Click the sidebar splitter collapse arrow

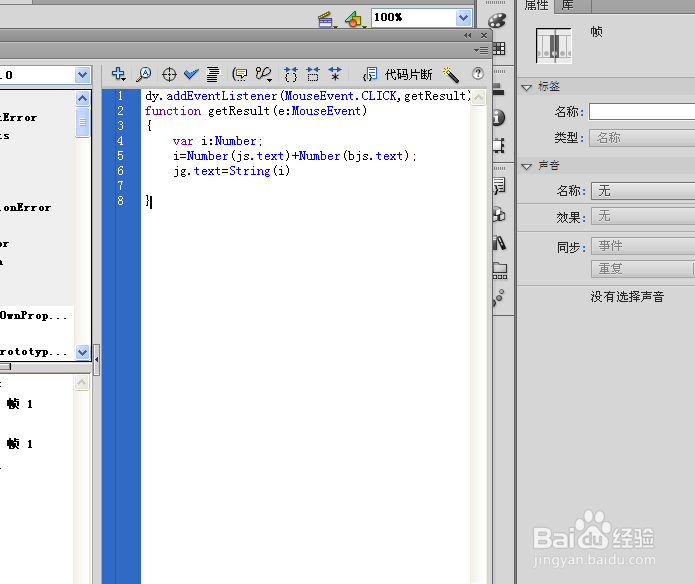tap(96, 360)
